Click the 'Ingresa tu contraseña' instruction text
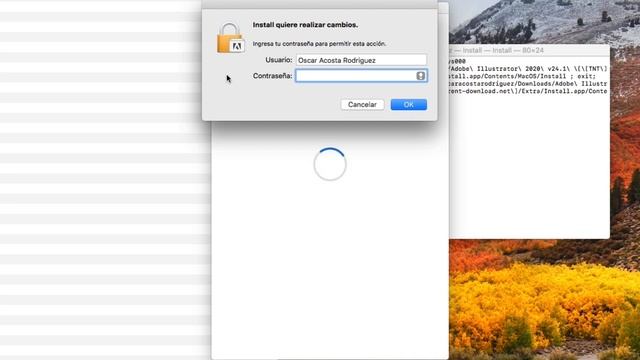640x360 pixels. pyautogui.click(x=319, y=44)
